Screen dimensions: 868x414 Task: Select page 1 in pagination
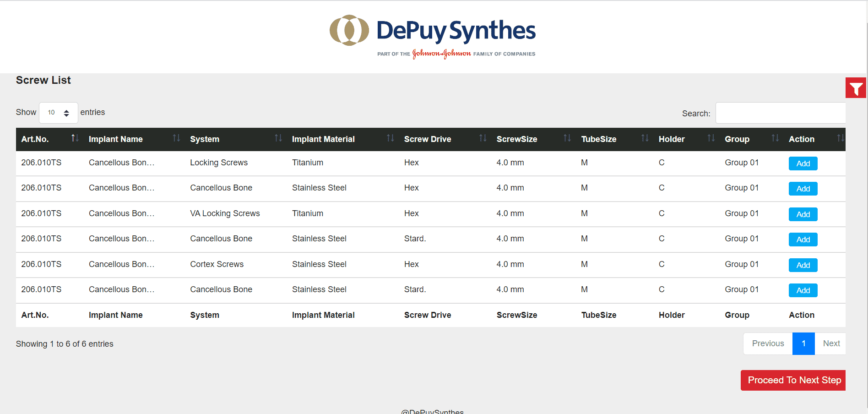pos(803,343)
